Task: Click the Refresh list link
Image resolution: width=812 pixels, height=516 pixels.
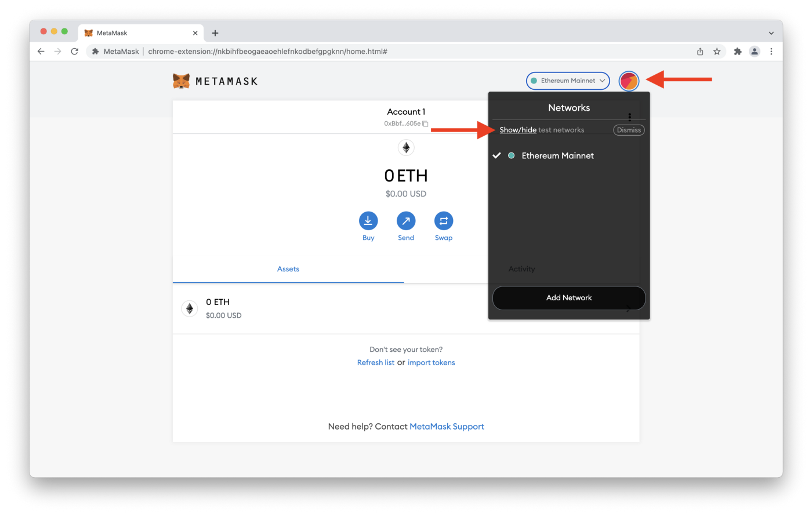Action: pos(376,362)
